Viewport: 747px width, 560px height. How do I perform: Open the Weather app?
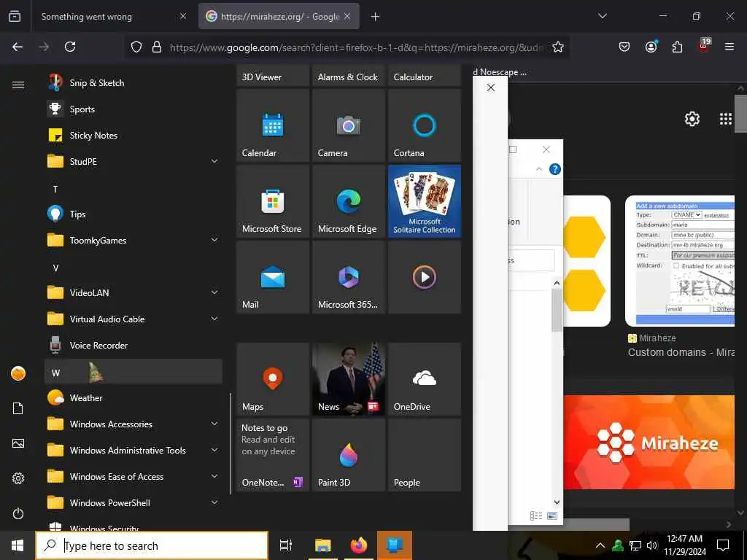[x=133, y=397]
